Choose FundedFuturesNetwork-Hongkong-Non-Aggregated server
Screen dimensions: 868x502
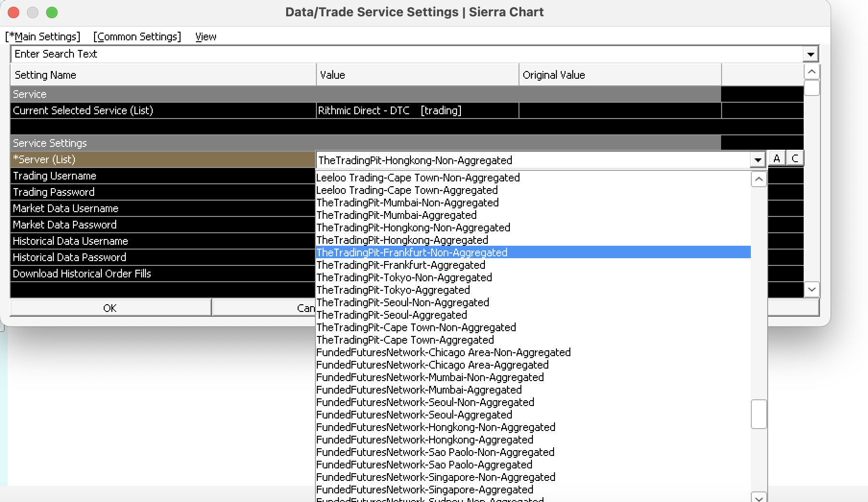[533, 427]
